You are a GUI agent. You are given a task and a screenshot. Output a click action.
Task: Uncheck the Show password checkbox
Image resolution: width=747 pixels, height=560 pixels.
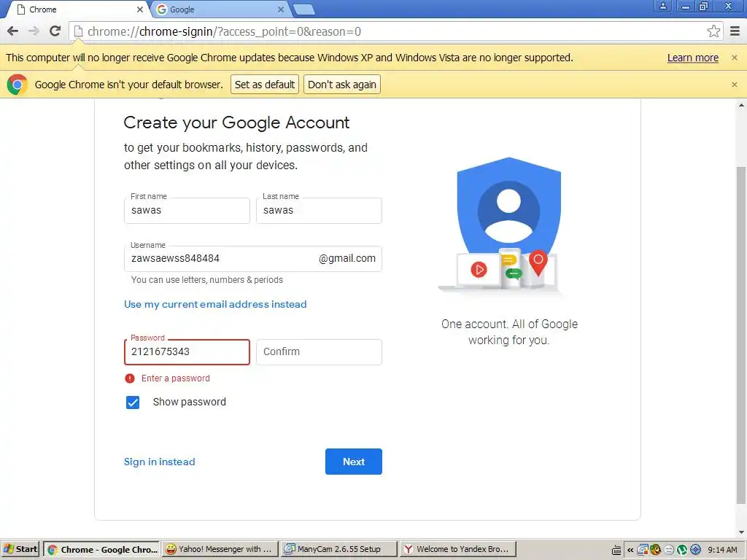tap(133, 402)
